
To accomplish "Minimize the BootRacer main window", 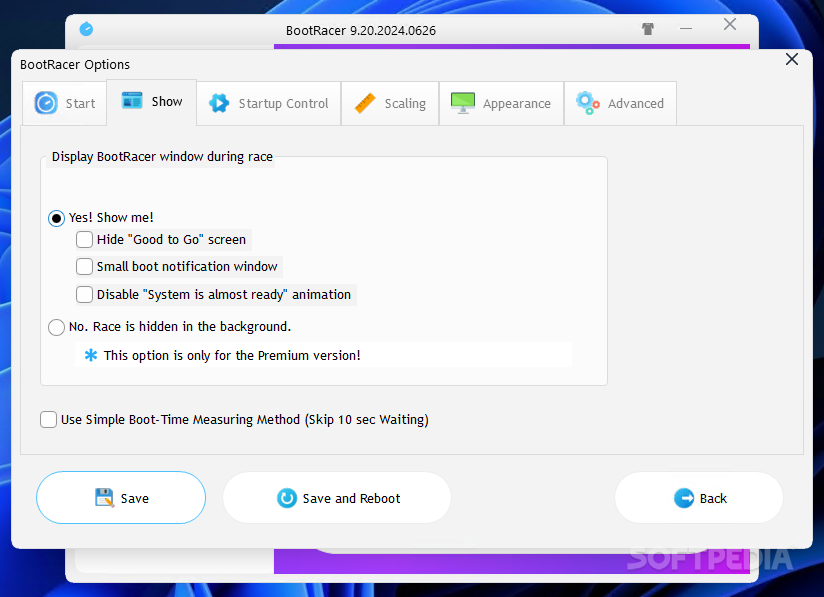I will click(686, 28).
